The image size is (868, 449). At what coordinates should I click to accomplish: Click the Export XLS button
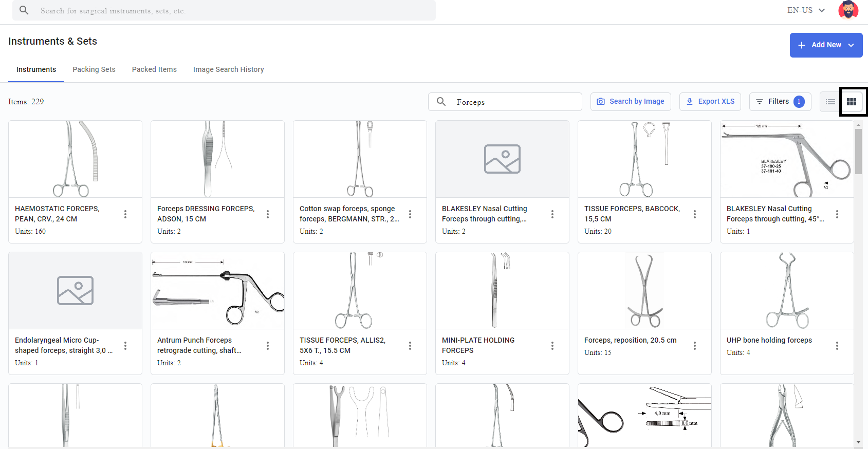pos(710,102)
